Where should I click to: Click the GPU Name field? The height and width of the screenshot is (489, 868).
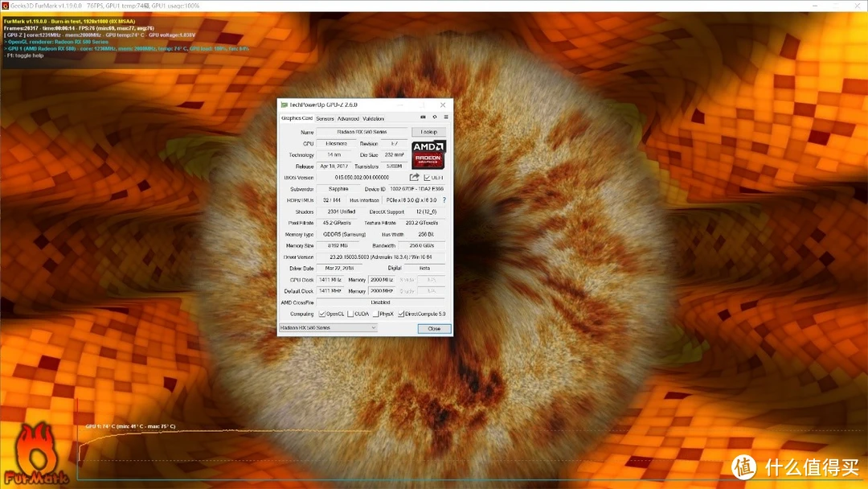362,132
